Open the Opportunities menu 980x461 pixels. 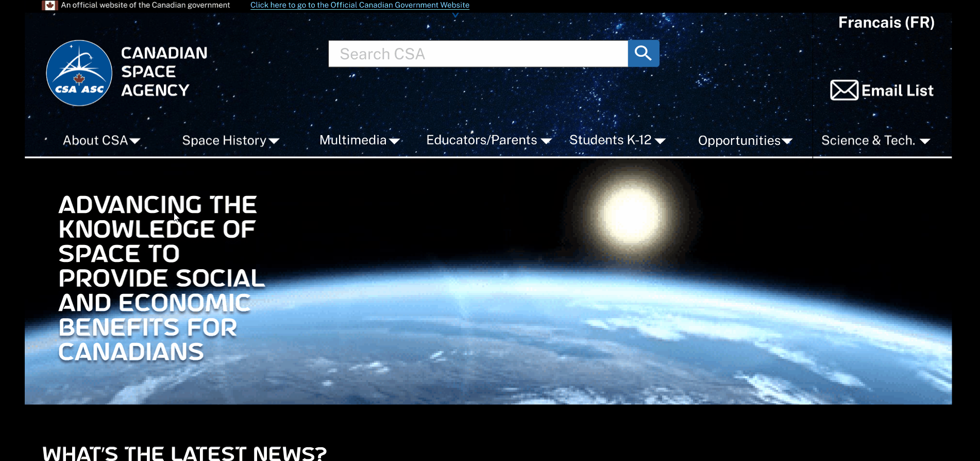(x=745, y=140)
